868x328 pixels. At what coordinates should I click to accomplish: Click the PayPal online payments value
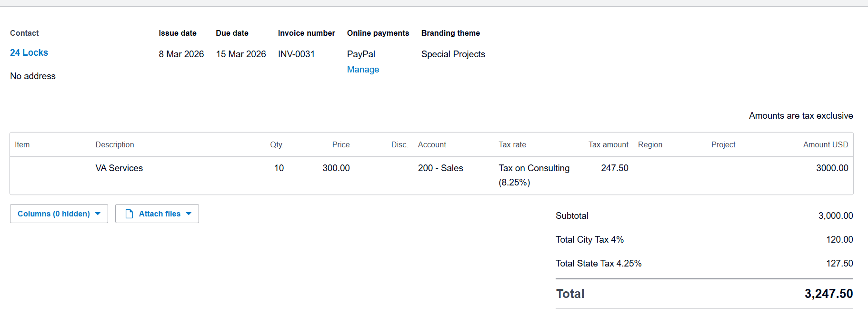pos(361,54)
